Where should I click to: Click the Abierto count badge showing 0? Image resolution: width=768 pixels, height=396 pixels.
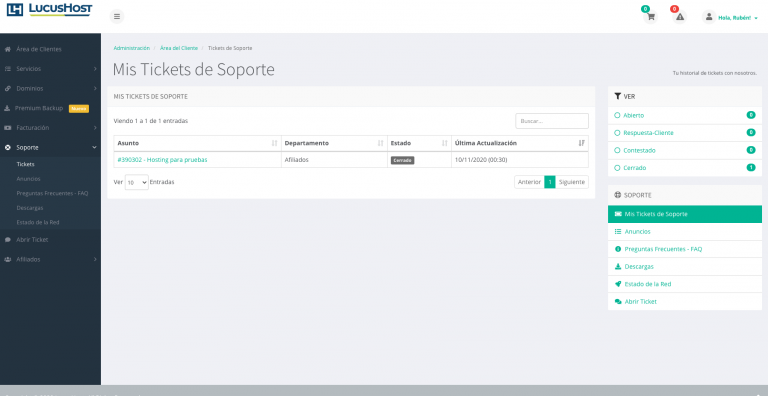tap(751, 115)
